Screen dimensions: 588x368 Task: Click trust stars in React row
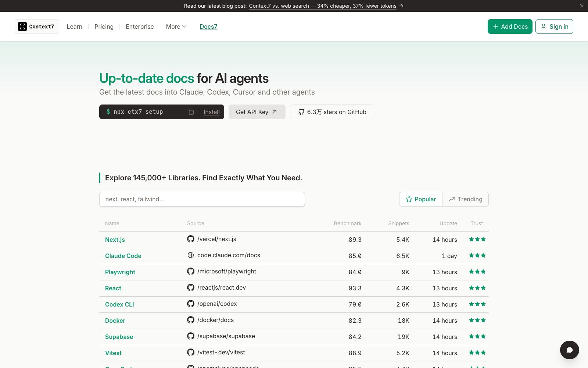click(477, 288)
